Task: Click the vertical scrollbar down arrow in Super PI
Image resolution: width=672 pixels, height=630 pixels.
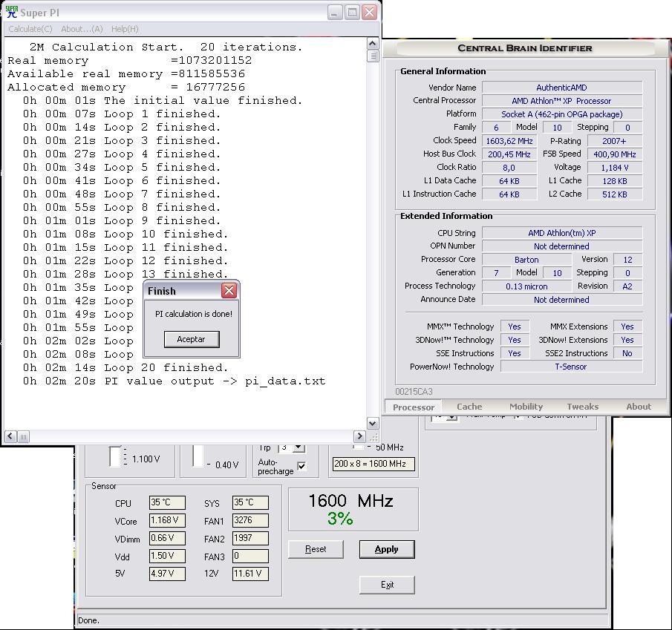Action: (373, 421)
